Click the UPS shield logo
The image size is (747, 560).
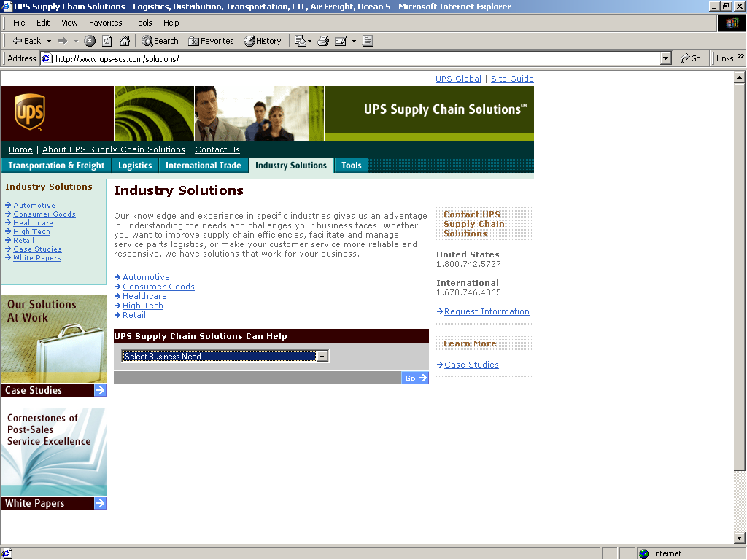tap(29, 112)
